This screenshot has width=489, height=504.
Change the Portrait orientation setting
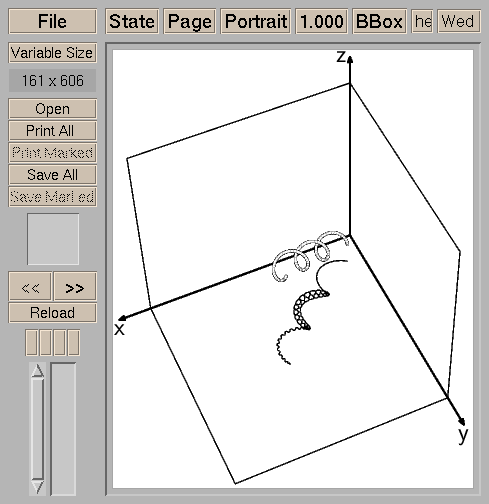tap(256, 21)
